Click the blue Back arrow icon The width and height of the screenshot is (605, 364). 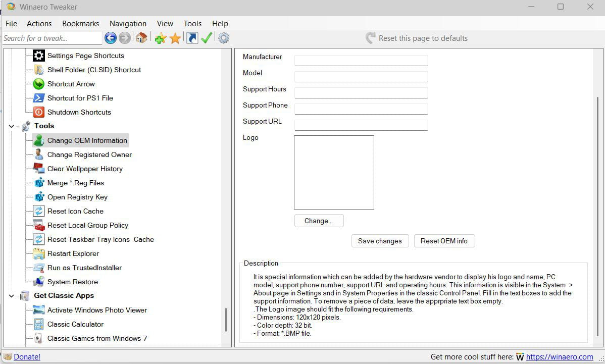pyautogui.click(x=111, y=38)
